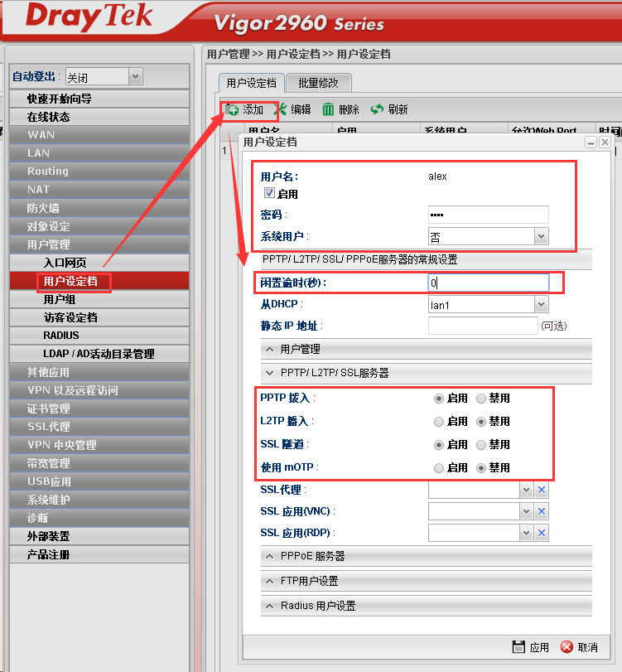
Task: Expand the Radius 用户设置 section
Action: (x=427, y=606)
